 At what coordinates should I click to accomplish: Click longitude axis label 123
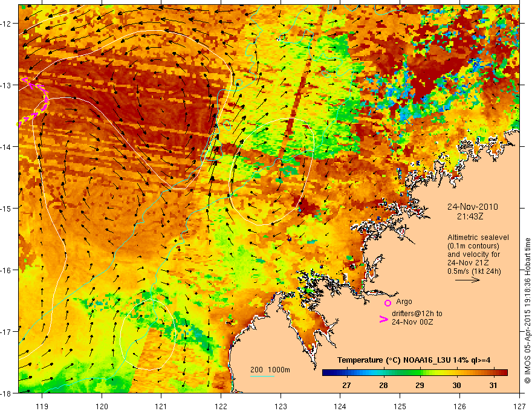[281, 406]
